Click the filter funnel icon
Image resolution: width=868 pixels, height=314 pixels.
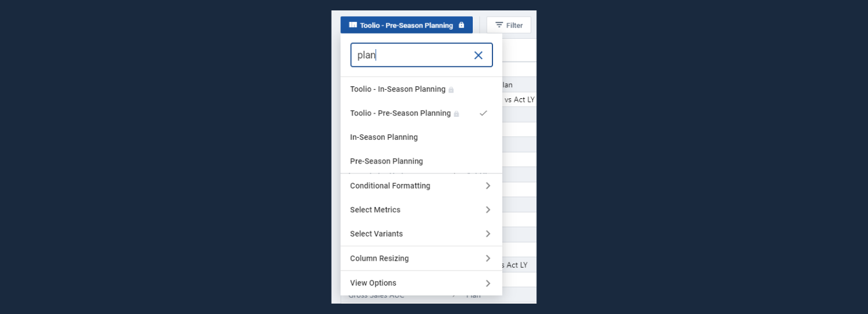[x=499, y=25]
